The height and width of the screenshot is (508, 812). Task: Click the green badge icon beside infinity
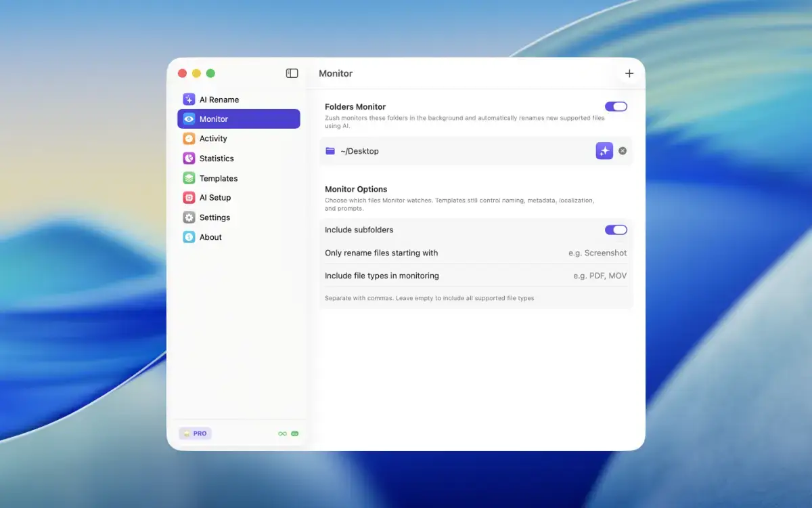(x=295, y=433)
